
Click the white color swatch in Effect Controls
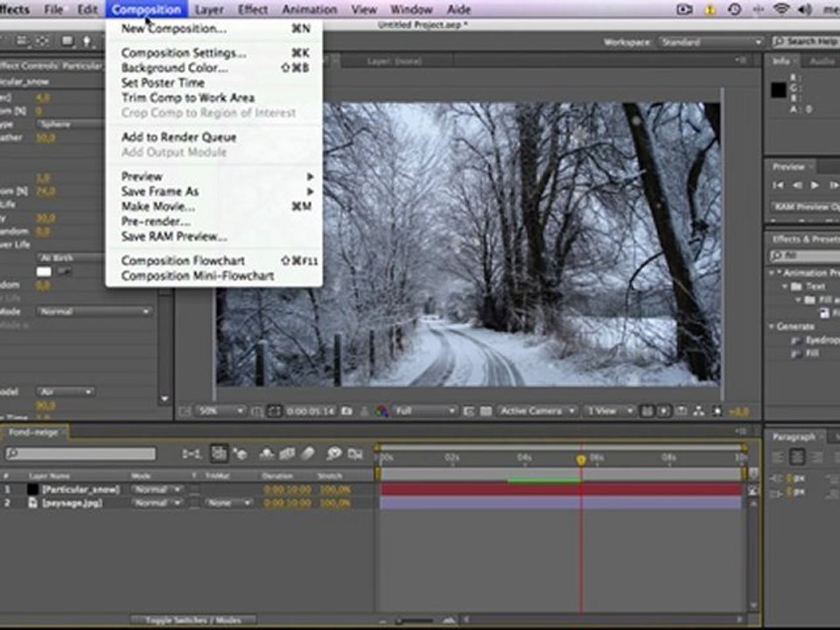click(x=44, y=271)
